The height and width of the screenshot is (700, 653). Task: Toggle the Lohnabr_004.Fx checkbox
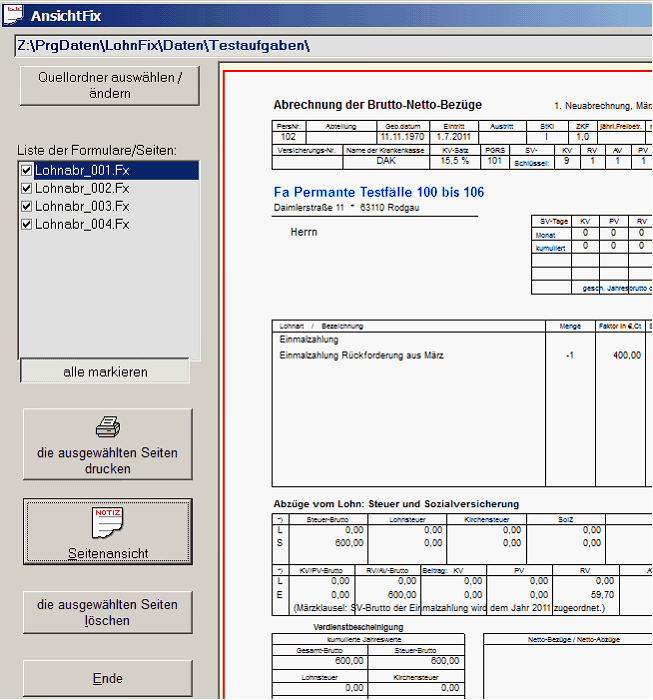click(x=26, y=224)
